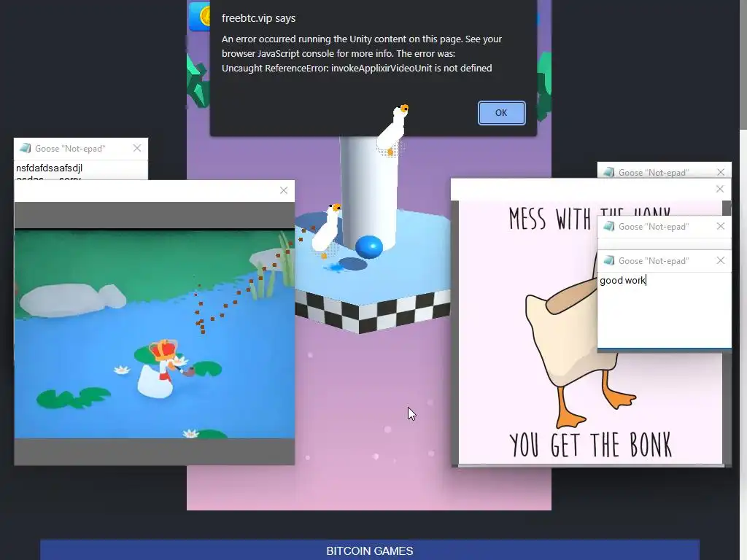
Task: Click the goose standing on the white pillar
Action: click(x=393, y=130)
